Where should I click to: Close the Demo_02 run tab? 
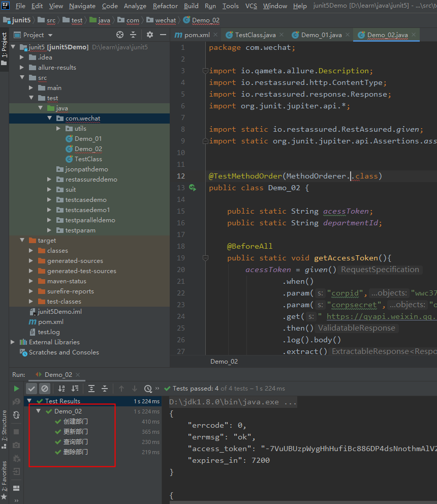(78, 375)
